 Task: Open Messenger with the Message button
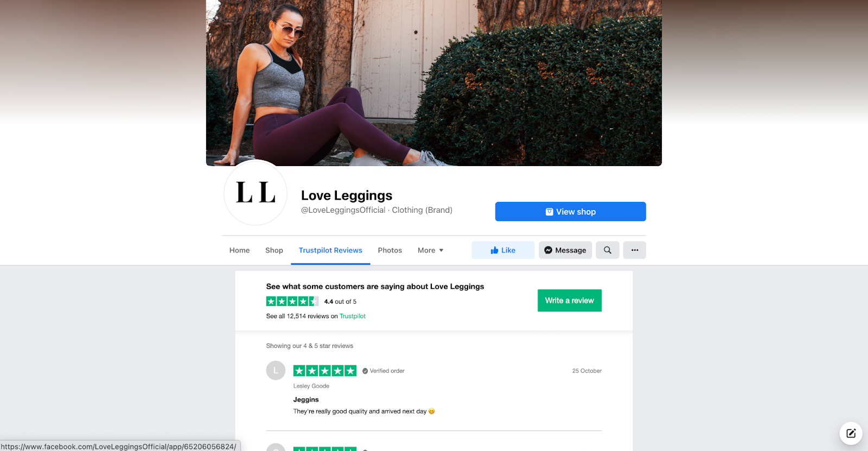565,250
